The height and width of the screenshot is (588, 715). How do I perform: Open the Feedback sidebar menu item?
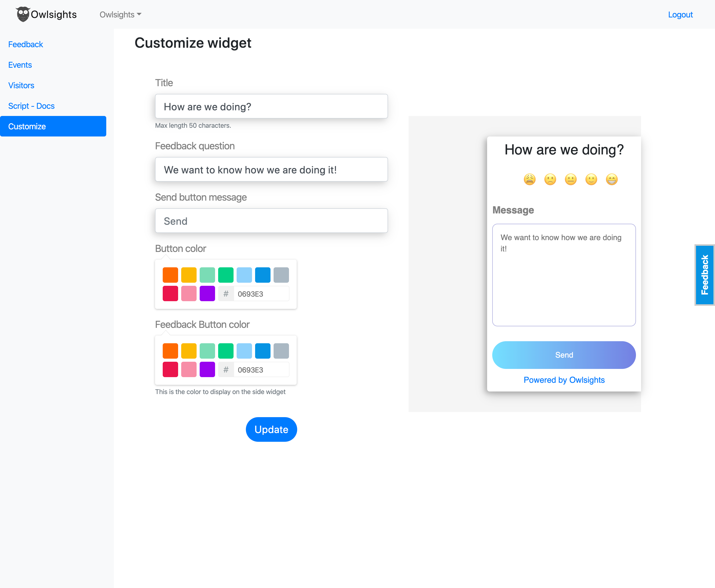26,44
